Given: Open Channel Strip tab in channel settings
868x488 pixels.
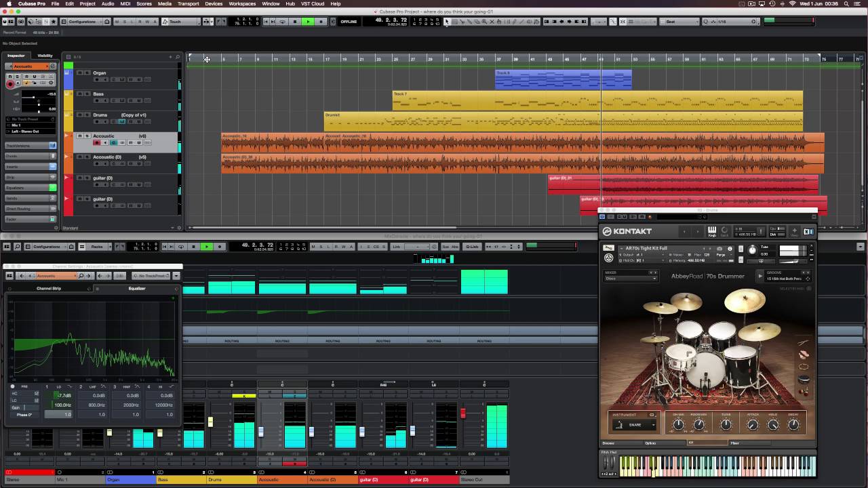Looking at the screenshot, I should tap(49, 289).
